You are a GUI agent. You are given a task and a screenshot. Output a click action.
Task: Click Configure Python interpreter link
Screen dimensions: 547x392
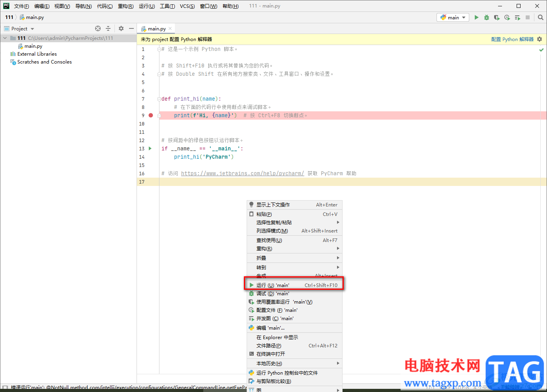click(x=512, y=39)
